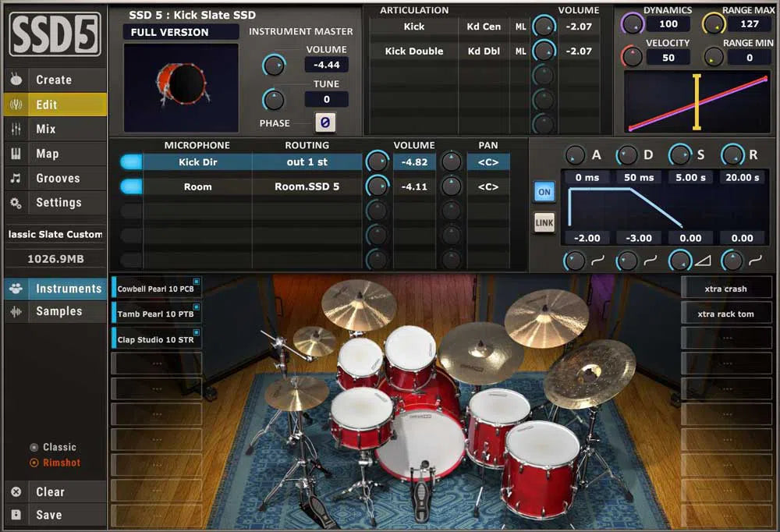Enable the Room microphone channel toggle
Viewport: 780px width, 532px height.
(129, 186)
